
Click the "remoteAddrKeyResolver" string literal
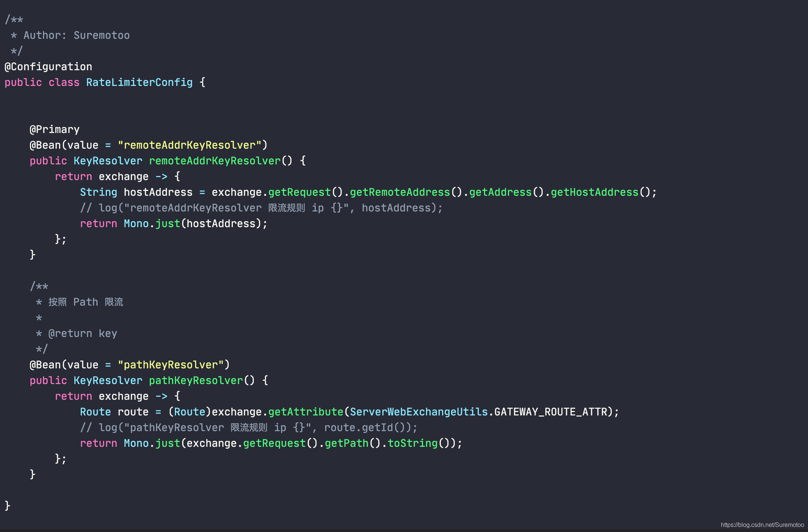click(189, 145)
